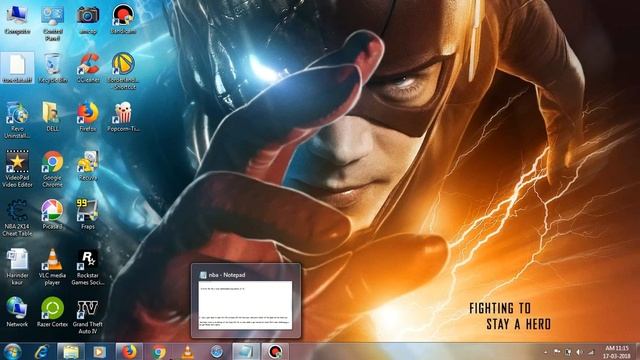
Task: Launch the CCleaner desktop shortcut
Action: pyautogui.click(x=88, y=68)
